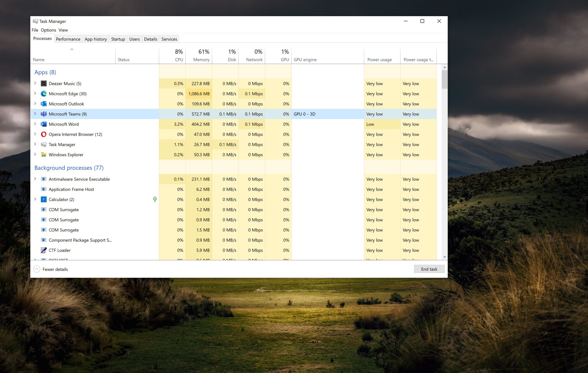
Task: Switch to the Startup tab
Action: [118, 39]
